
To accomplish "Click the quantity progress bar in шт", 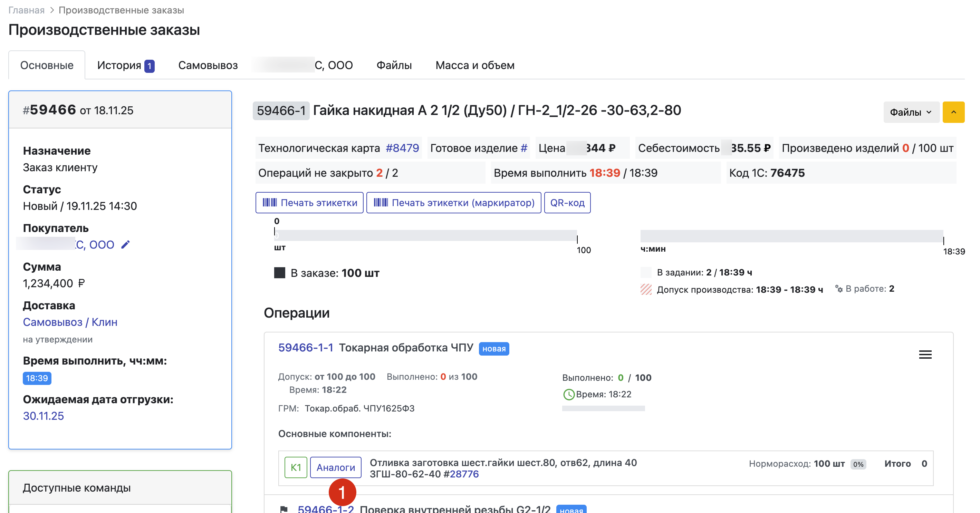I will pos(425,235).
